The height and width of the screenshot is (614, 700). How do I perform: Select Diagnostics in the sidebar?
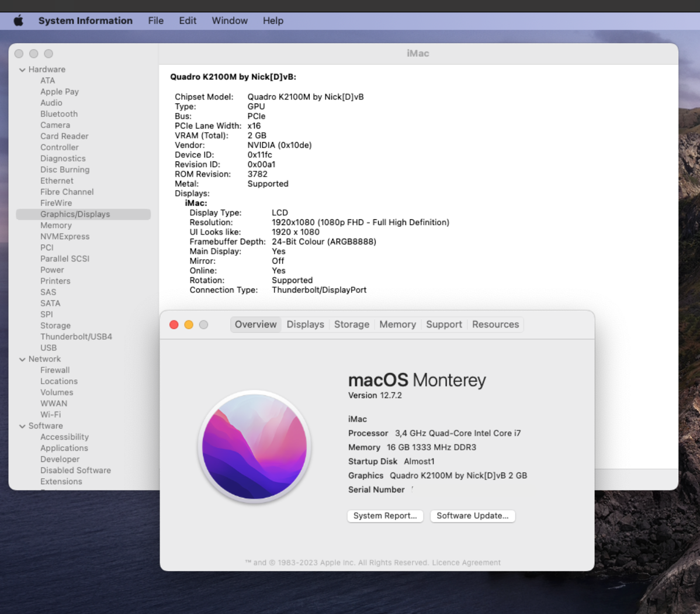coord(63,158)
